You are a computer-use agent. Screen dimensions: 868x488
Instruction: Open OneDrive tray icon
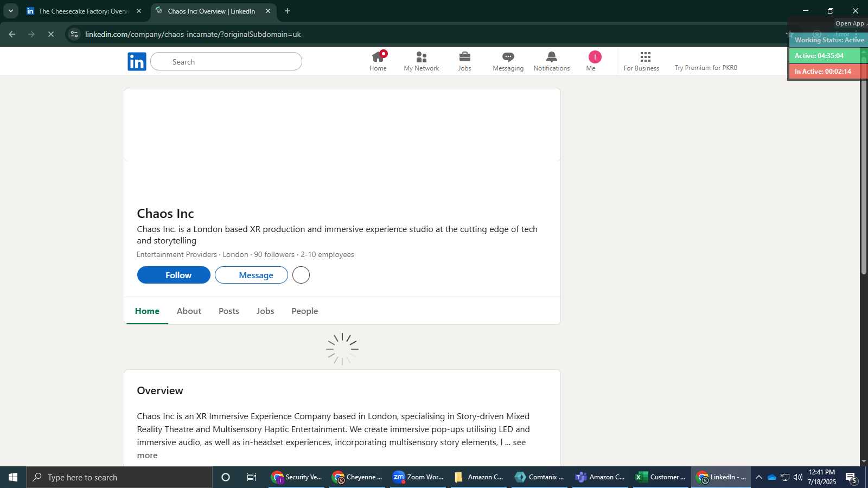tap(772, 477)
